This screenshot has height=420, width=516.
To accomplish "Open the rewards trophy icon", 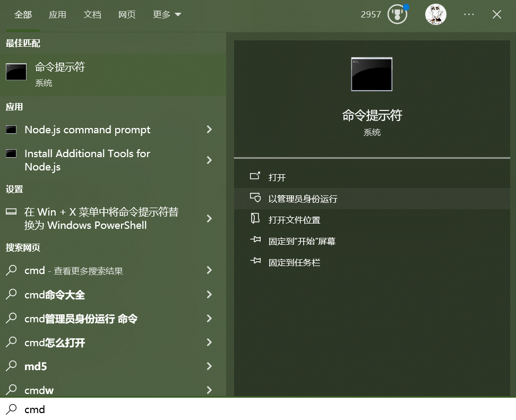I will click(x=397, y=14).
